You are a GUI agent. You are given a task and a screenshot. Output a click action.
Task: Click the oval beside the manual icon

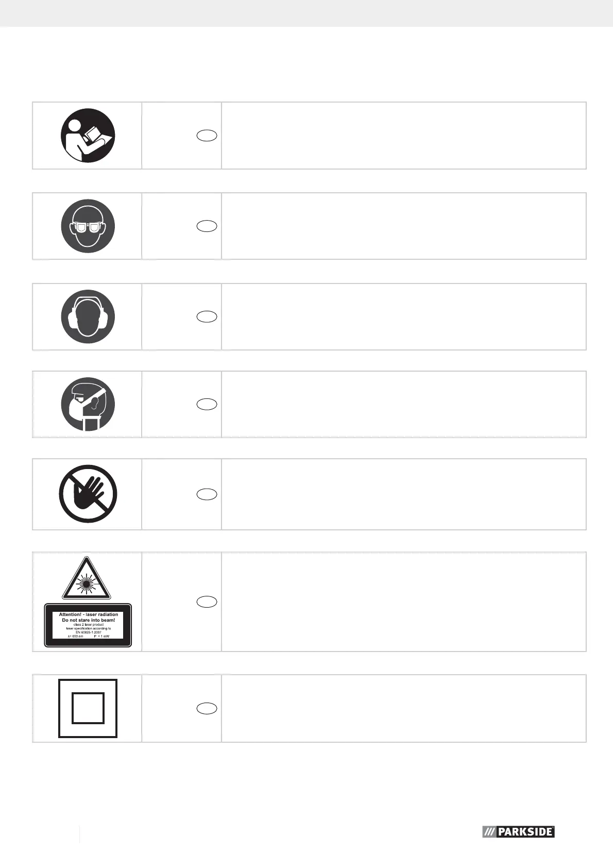tap(207, 136)
